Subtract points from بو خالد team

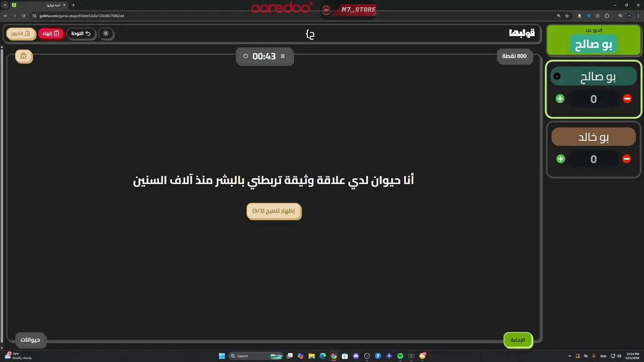tap(626, 159)
